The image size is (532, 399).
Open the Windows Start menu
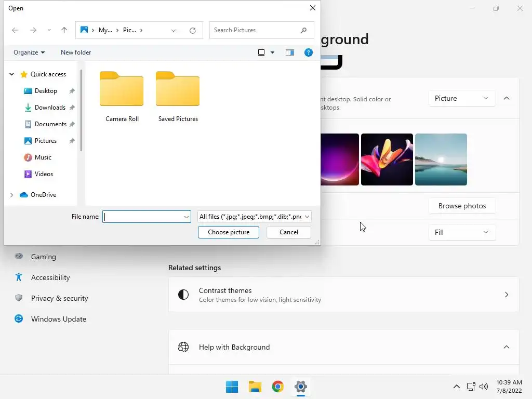point(232,387)
